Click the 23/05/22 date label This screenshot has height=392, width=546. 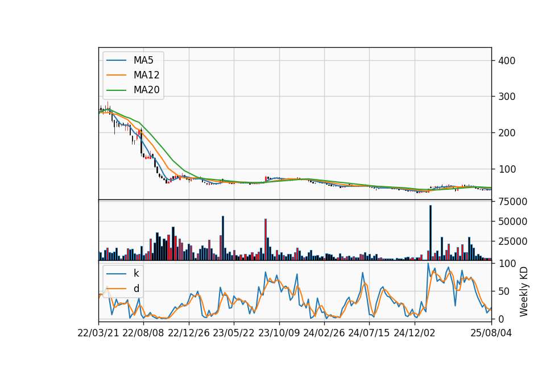click(x=234, y=333)
